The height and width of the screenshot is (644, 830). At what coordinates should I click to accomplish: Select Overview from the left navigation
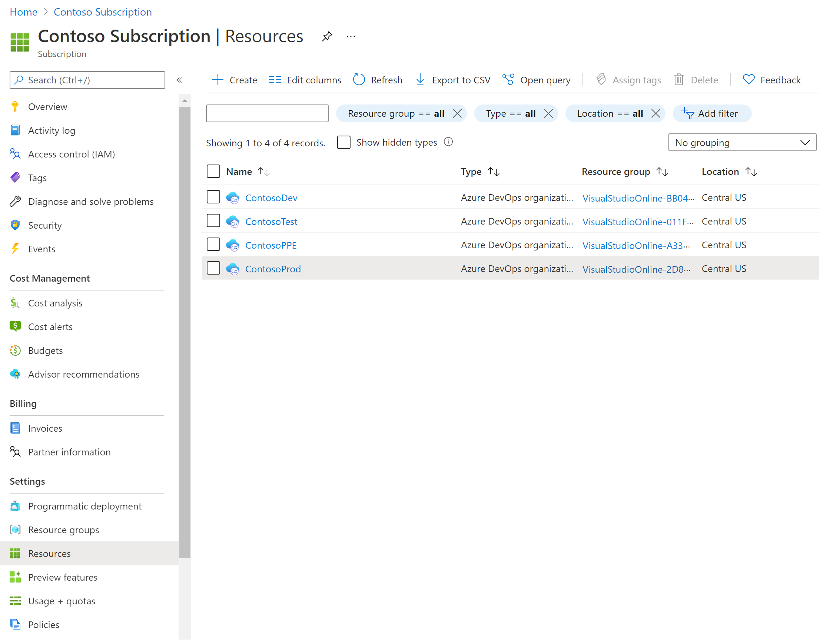48,106
